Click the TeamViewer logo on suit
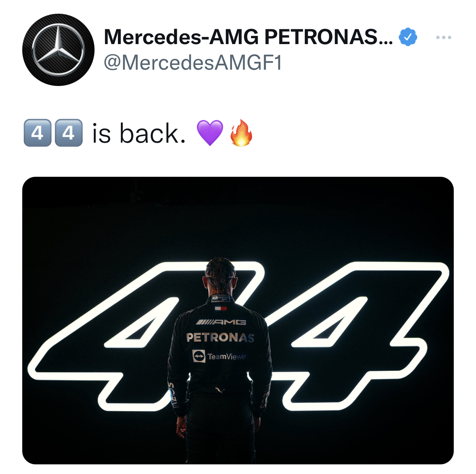 click(219, 356)
